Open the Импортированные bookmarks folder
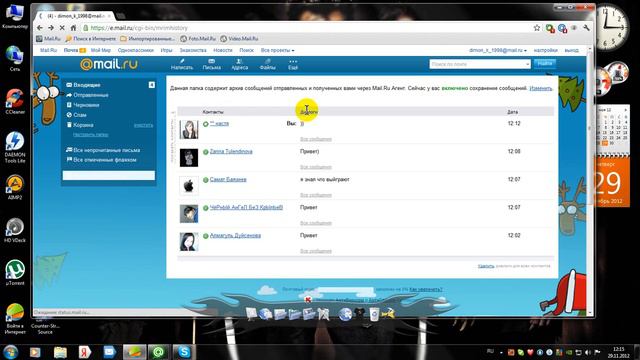Viewport: 640px width, 360px height. (147, 39)
